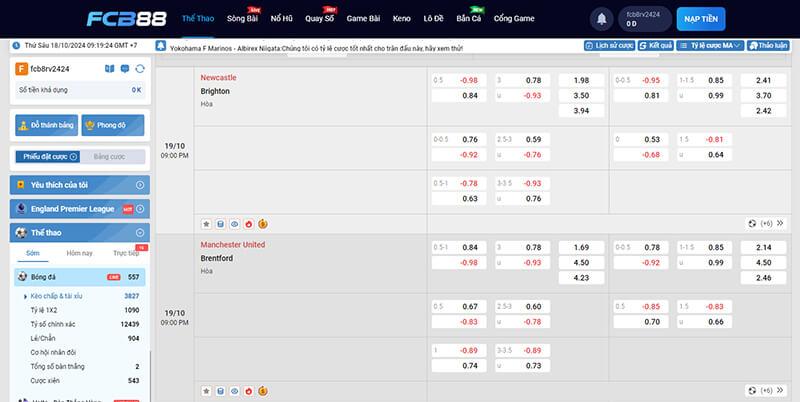Click the notification bell in the header
This screenshot has width=800, height=402.
[601, 19]
